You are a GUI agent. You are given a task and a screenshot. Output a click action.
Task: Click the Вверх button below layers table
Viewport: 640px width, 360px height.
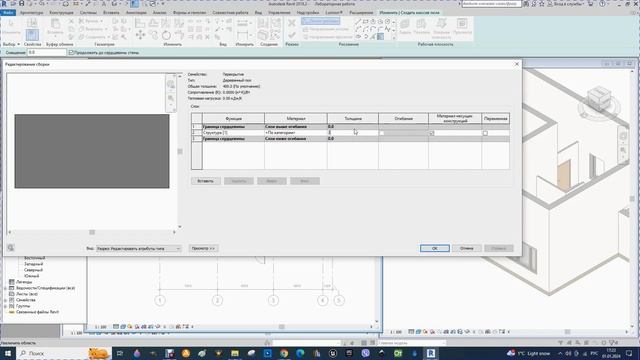pos(272,181)
